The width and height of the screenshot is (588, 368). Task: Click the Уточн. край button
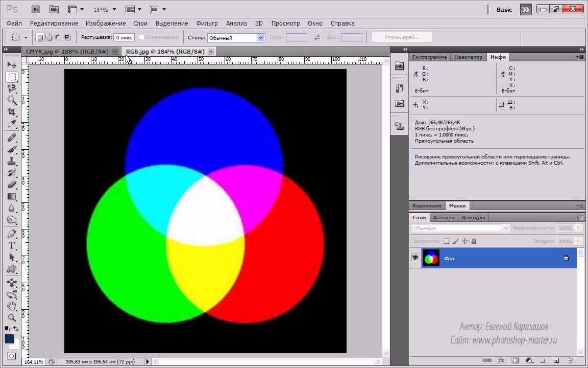click(402, 37)
